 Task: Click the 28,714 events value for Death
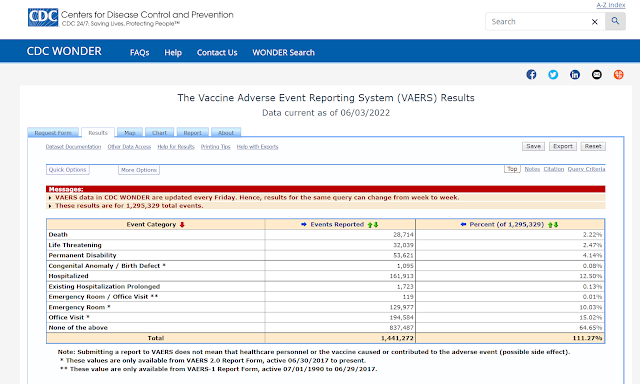(403, 235)
